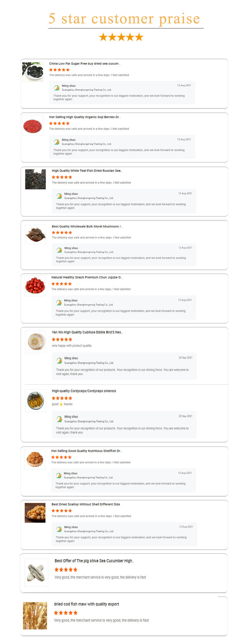The width and height of the screenshot is (242, 644).
Task: Open the dried cod fish maw product title
Action: [86, 604]
